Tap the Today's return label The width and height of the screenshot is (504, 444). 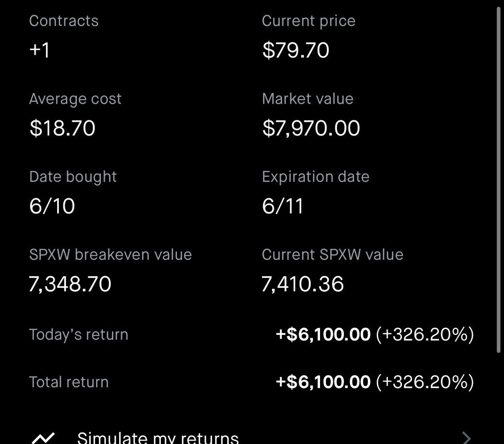click(x=79, y=334)
